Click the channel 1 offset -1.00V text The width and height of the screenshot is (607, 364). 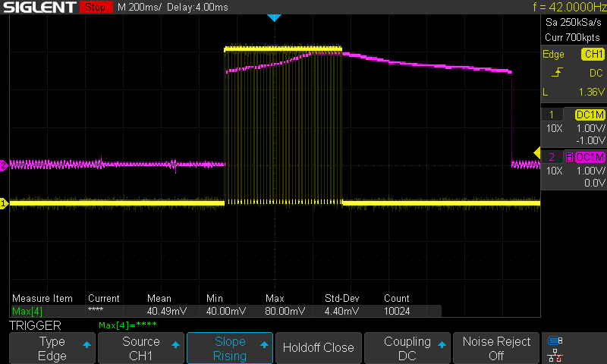590,140
